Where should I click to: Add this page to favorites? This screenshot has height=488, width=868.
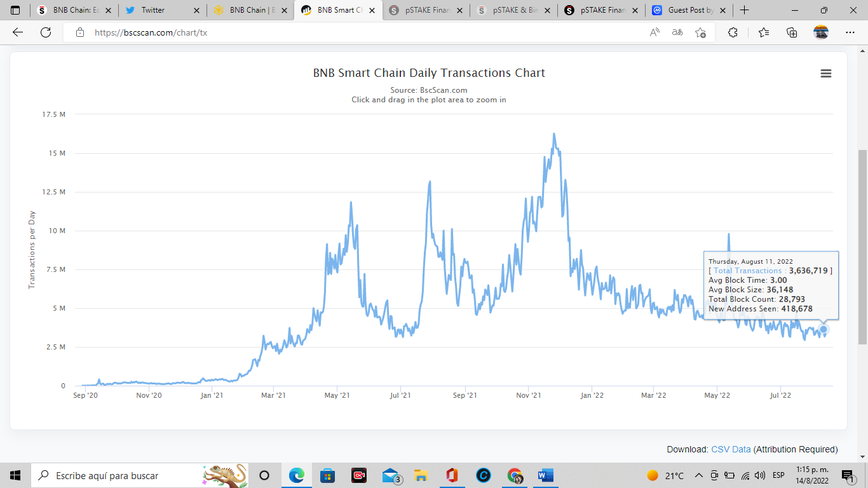click(700, 32)
